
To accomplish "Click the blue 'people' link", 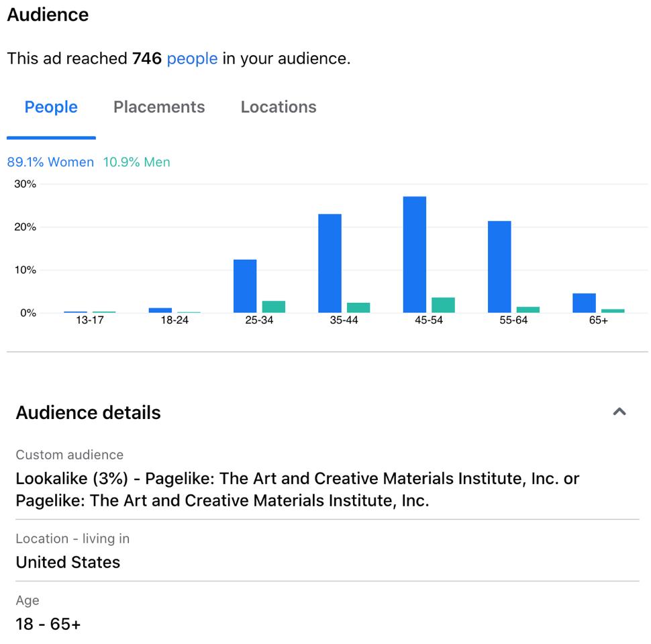I will click(x=192, y=58).
